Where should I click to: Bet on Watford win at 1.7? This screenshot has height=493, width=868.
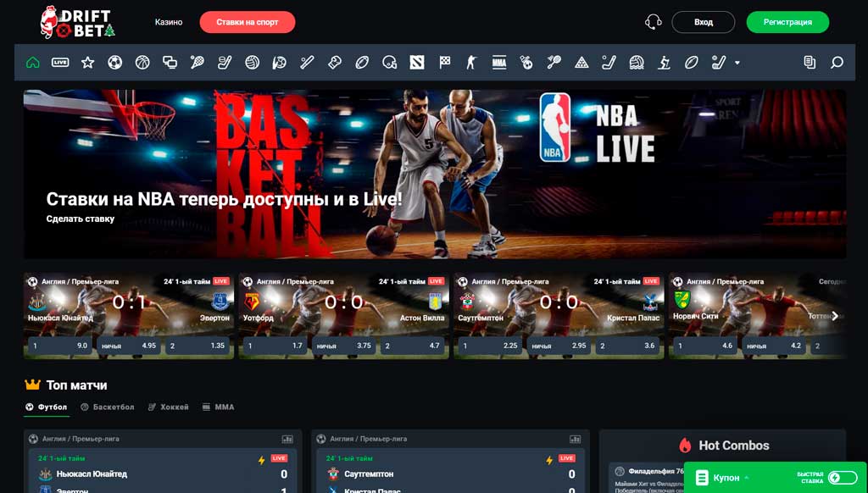(x=275, y=346)
